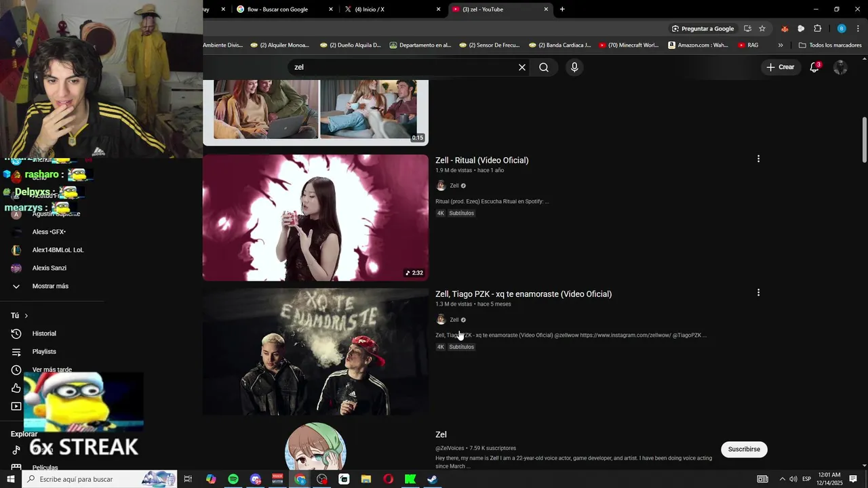Open the YouTube account avatar menu

click(840, 67)
